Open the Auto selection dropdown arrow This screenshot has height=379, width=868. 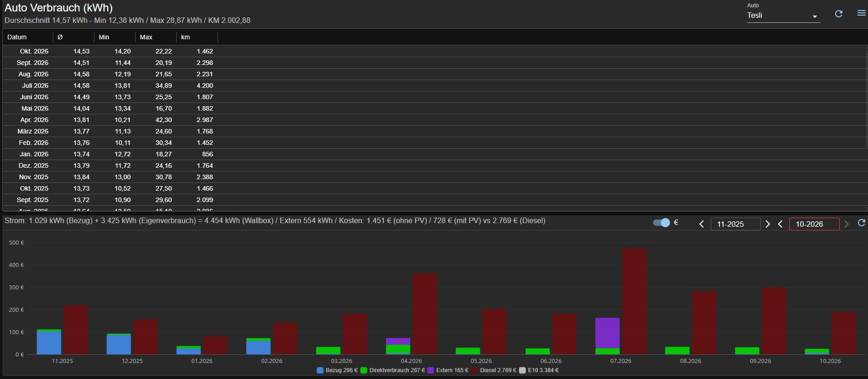(814, 16)
